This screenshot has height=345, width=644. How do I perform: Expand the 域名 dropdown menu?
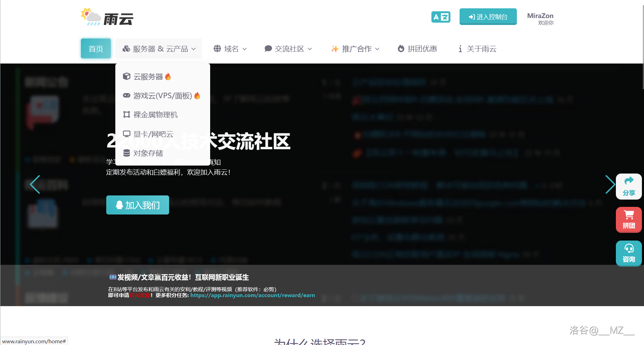[230, 49]
